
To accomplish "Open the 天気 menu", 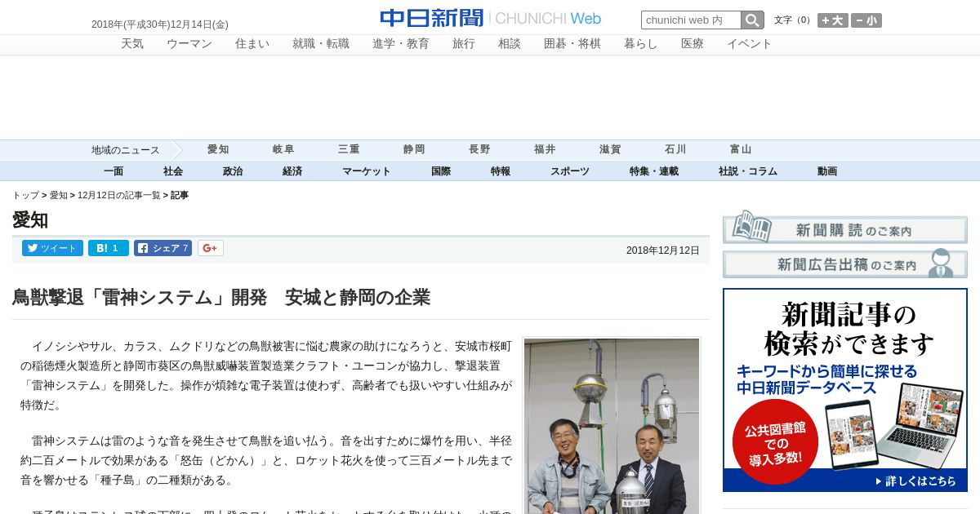I will point(132,44).
